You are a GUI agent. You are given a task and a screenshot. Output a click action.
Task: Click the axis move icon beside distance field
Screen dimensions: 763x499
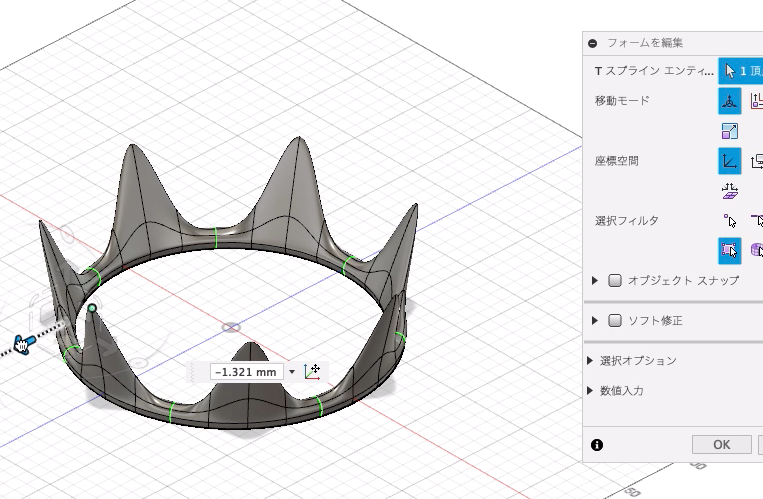click(312, 371)
